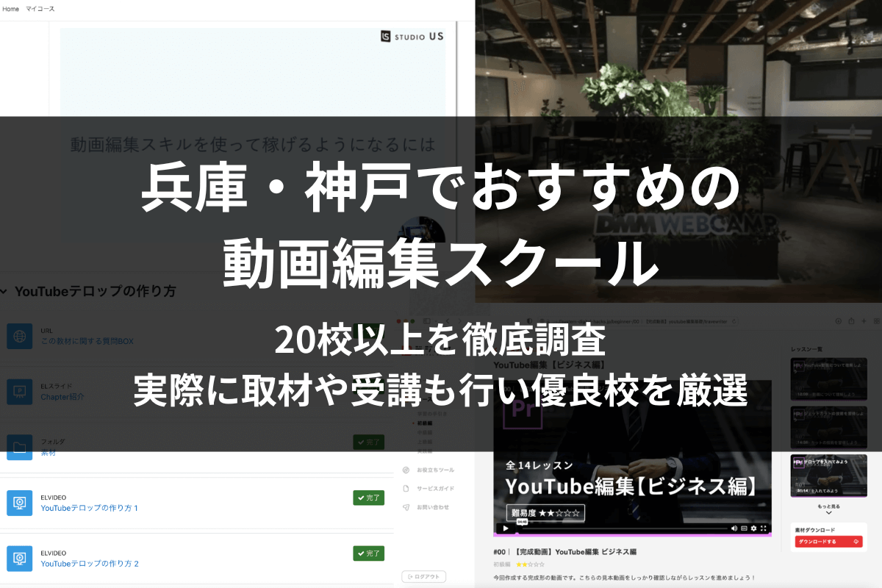882x588 pixels.
Task: Open the Home menu item
Action: tap(11, 9)
